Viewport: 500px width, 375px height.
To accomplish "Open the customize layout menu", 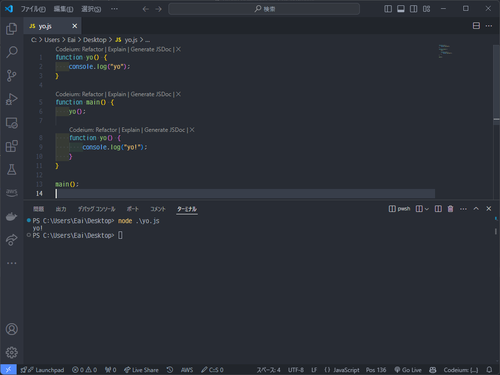I will (x=426, y=9).
